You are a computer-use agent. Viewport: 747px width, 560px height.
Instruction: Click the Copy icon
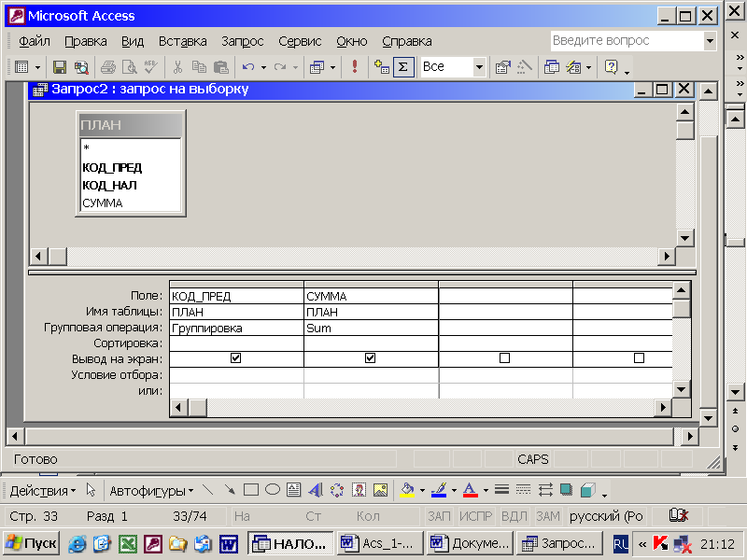coord(199,67)
